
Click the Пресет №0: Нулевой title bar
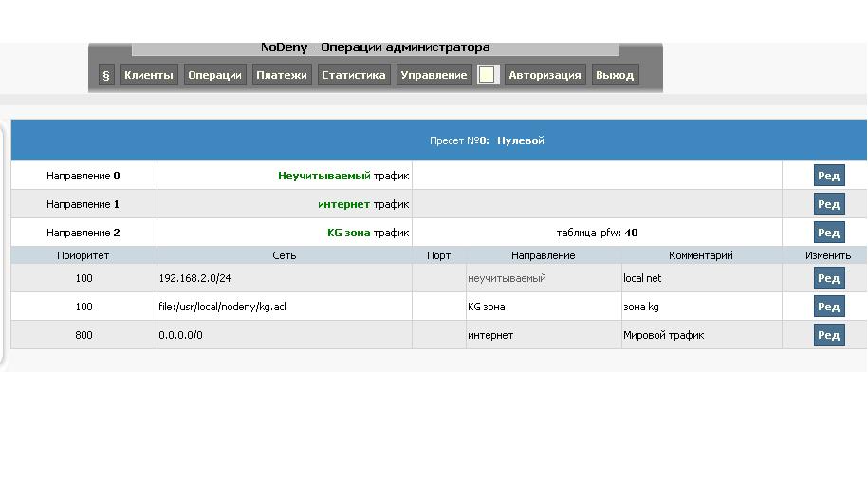pyautogui.click(x=487, y=140)
